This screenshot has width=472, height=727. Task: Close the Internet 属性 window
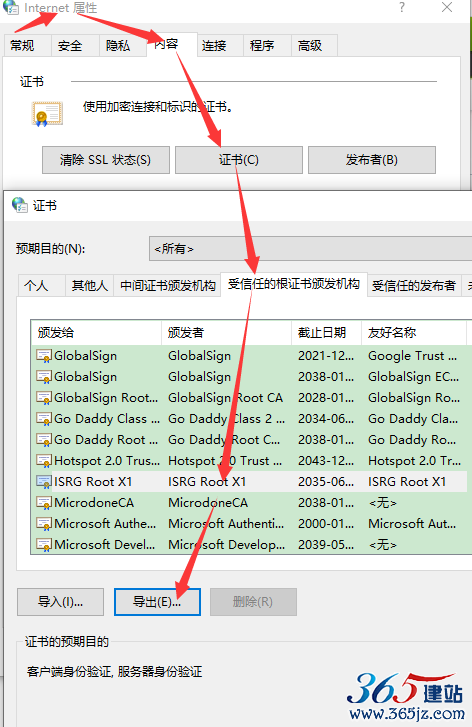(447, 7)
